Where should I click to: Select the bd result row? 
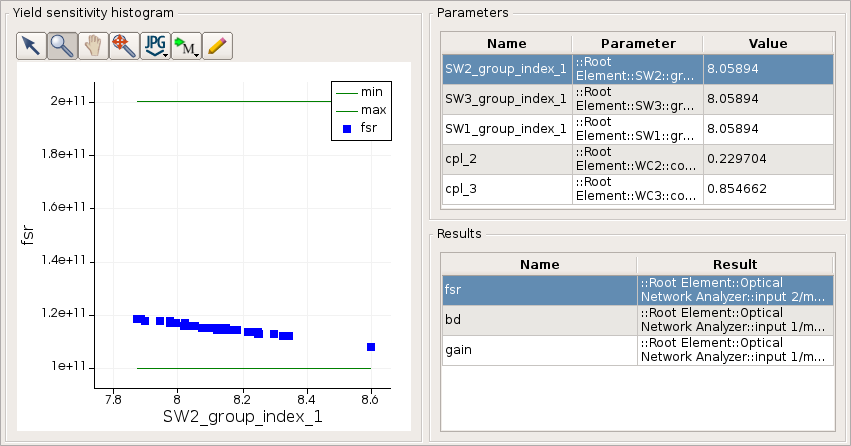638,320
